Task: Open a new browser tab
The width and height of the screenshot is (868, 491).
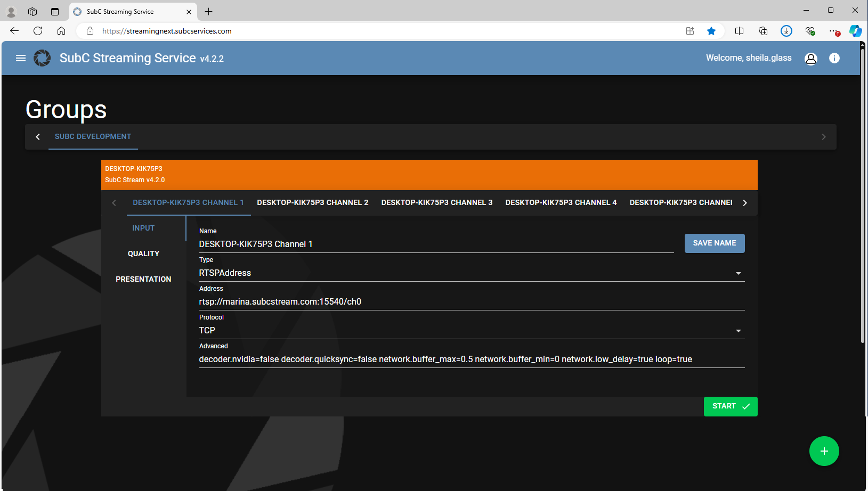Action: pos(208,11)
